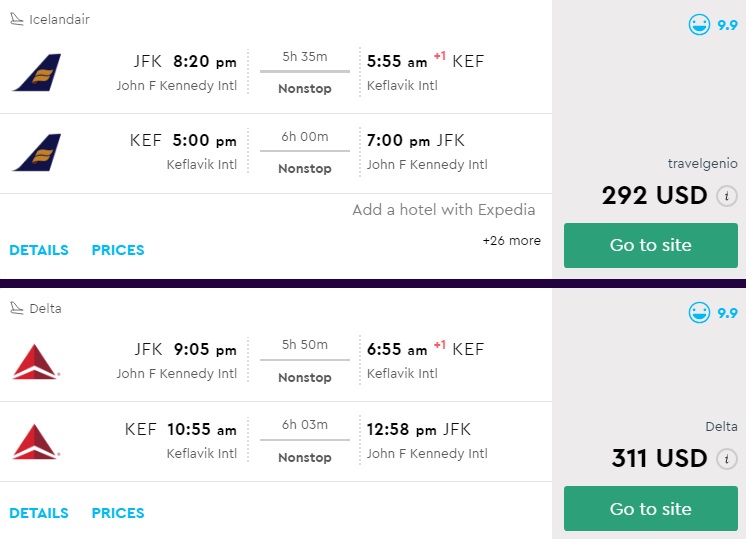Image resolution: width=746 pixels, height=539 pixels.
Task: Expand the +26 more price options
Action: tap(511, 241)
